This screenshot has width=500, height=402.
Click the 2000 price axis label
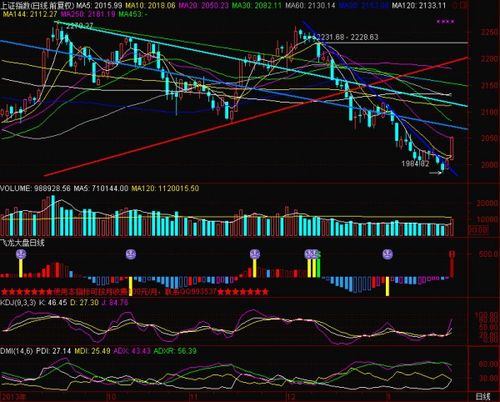tap(489, 165)
